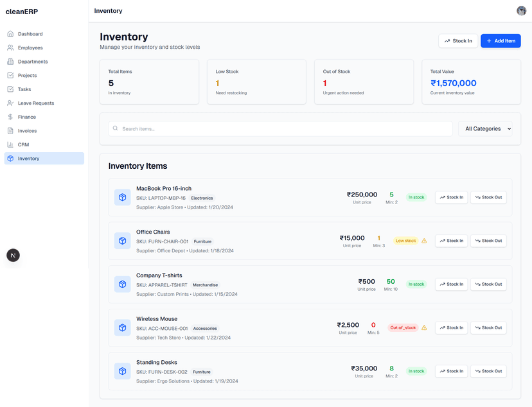Click the Merchandise category tag
The width and height of the screenshot is (532, 407).
pos(205,285)
